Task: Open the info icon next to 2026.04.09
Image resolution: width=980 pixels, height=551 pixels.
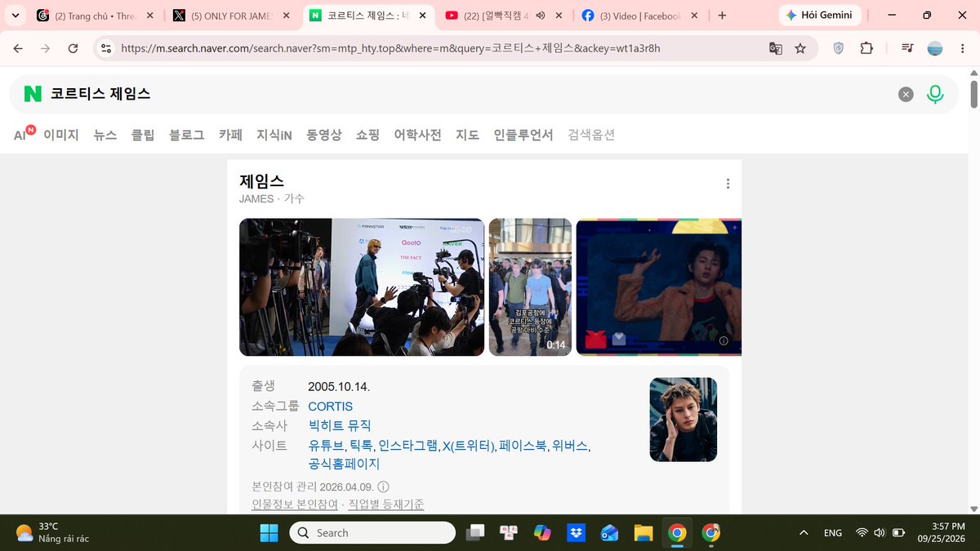Action: 383,487
